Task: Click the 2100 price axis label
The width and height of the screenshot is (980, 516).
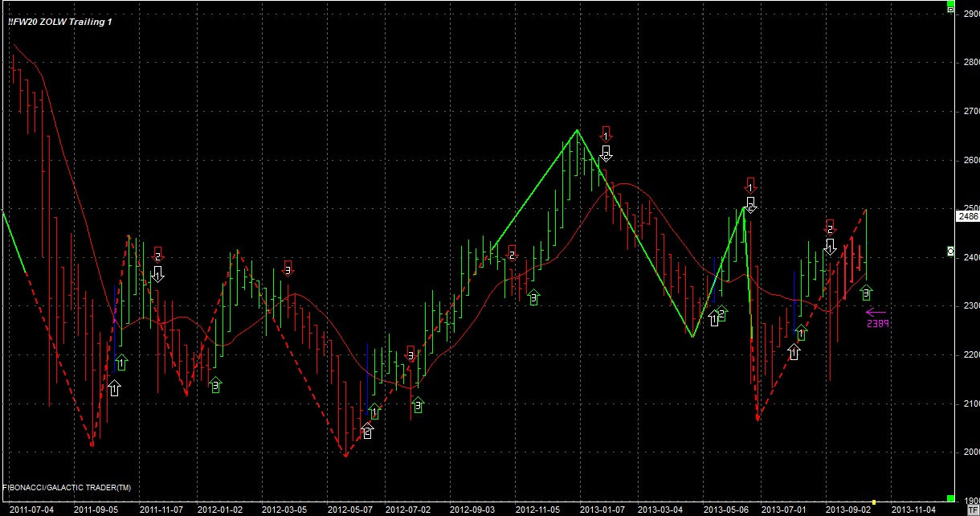Action: tap(970, 403)
